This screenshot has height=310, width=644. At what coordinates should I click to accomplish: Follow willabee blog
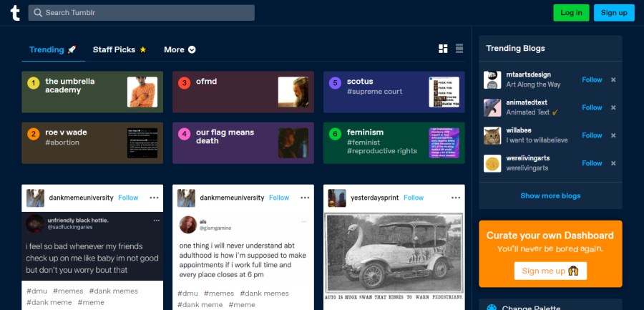(592, 135)
